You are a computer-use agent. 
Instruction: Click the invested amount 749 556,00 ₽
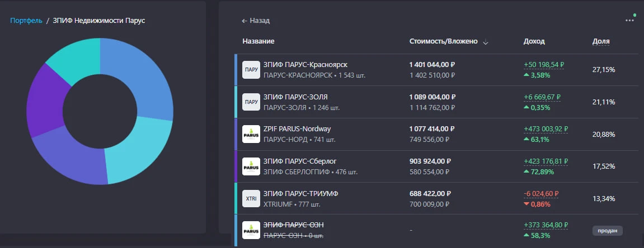click(x=429, y=140)
